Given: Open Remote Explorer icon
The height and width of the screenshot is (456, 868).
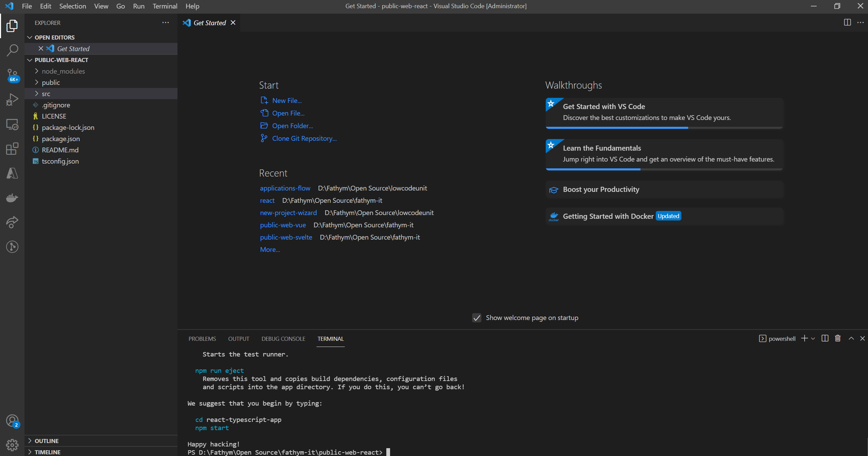Looking at the screenshot, I should (12, 124).
